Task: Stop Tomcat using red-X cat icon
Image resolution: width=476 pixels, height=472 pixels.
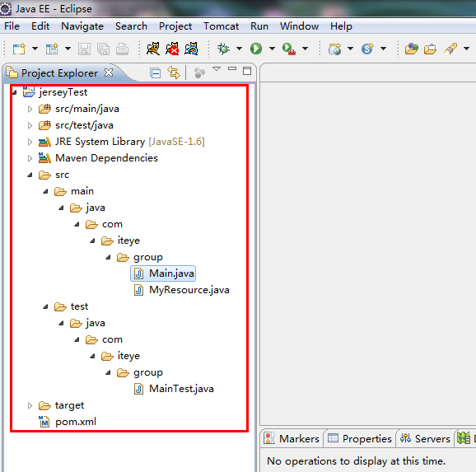Action: pyautogui.click(x=172, y=49)
